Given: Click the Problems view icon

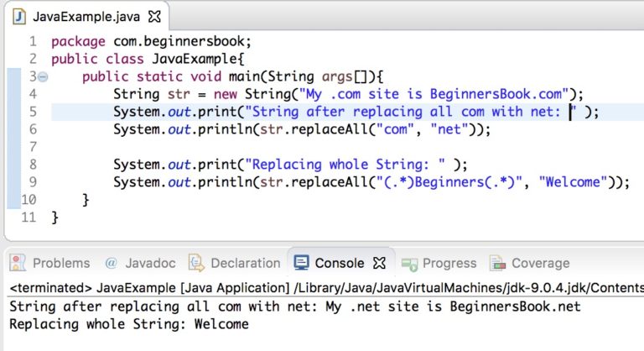Looking at the screenshot, I should pyautogui.click(x=18, y=263).
